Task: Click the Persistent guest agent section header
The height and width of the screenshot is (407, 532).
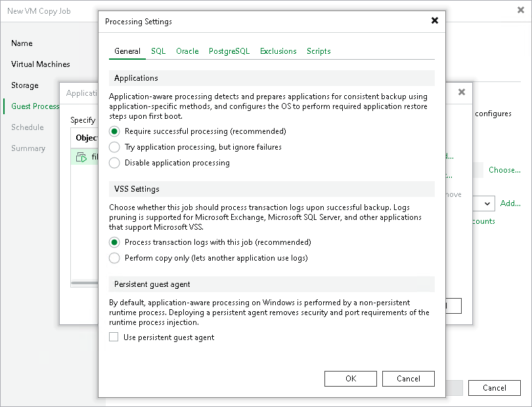Action: [x=272, y=284]
